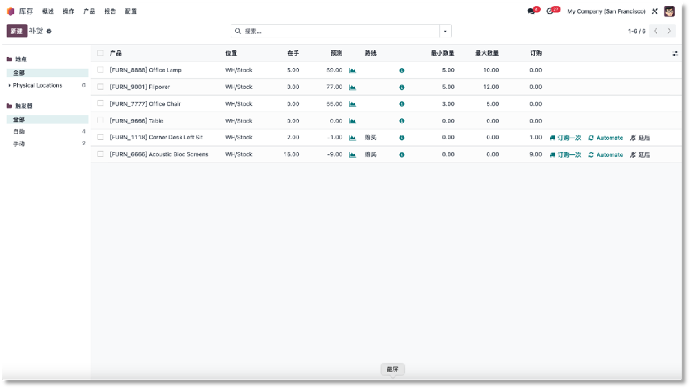Sort by the 产品 column header
Image resolution: width=690 pixels, height=389 pixels.
click(116, 53)
